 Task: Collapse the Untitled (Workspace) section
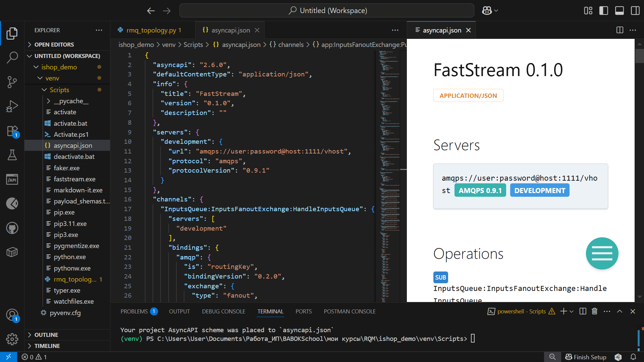click(67, 56)
